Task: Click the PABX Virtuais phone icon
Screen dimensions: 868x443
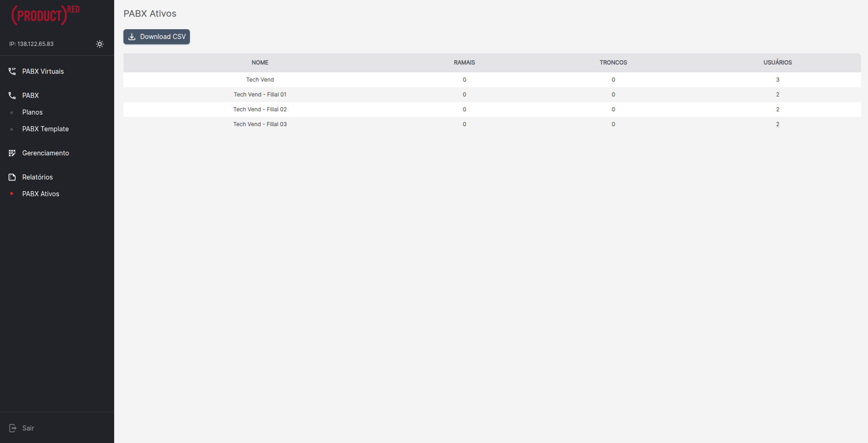Action: point(12,71)
